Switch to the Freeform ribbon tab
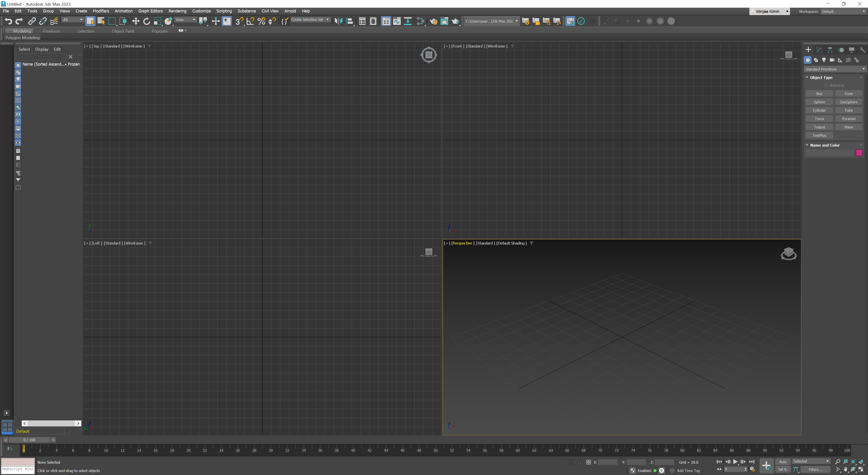 (51, 31)
